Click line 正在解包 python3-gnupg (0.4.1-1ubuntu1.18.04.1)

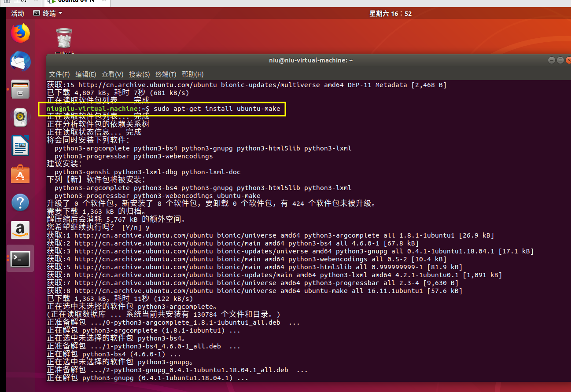[x=147, y=378]
